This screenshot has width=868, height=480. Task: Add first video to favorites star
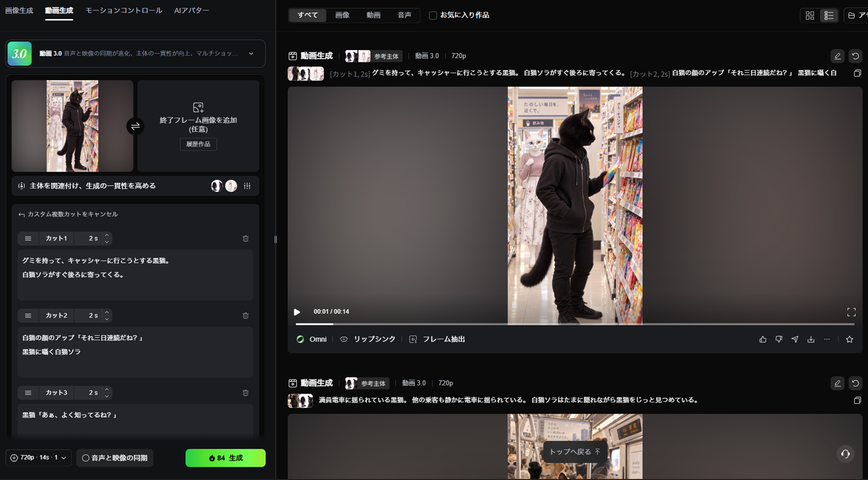click(849, 339)
